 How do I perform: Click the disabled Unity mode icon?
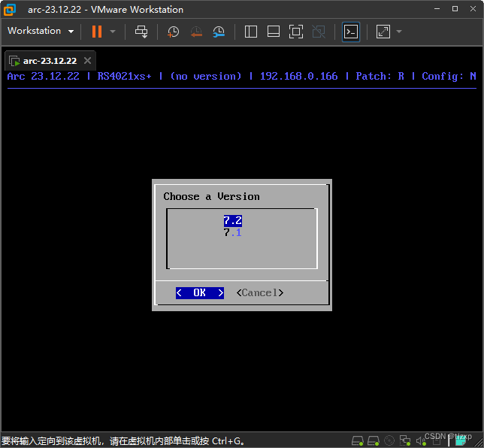tap(319, 32)
